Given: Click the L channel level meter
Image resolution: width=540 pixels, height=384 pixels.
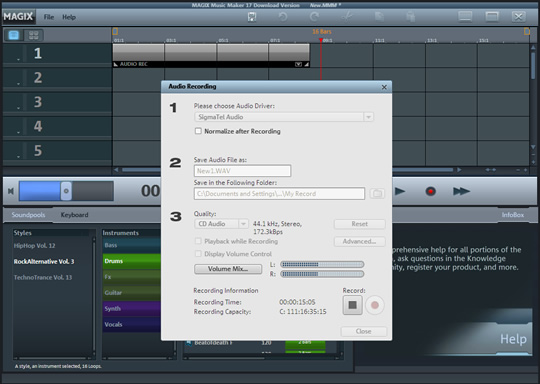Looking at the screenshot, I should click(322, 264).
